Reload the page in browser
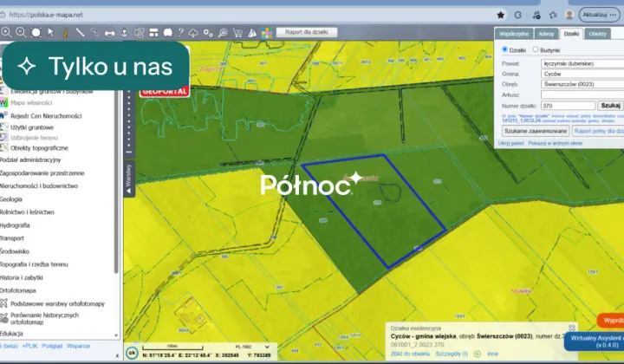Screen dimensions: 624x364 point(517,15)
